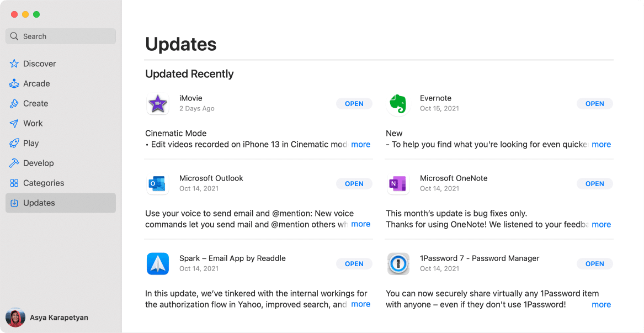Click the Spark email app icon
Image resolution: width=644 pixels, height=333 pixels.
(158, 264)
